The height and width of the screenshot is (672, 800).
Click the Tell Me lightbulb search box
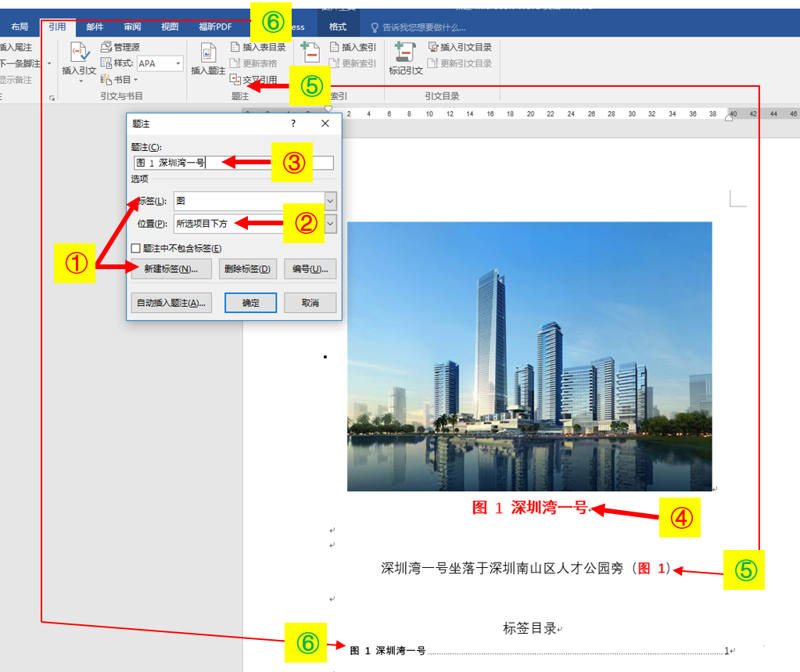[x=418, y=27]
